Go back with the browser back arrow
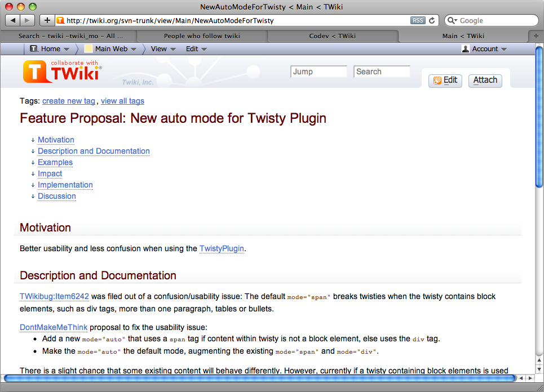Image resolution: width=544 pixels, height=392 pixels. pos(13,20)
